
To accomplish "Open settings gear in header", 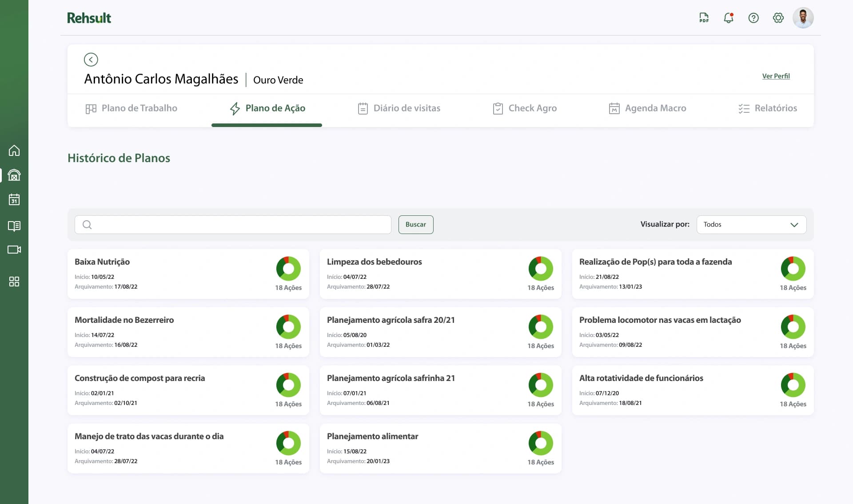I will tap(778, 18).
